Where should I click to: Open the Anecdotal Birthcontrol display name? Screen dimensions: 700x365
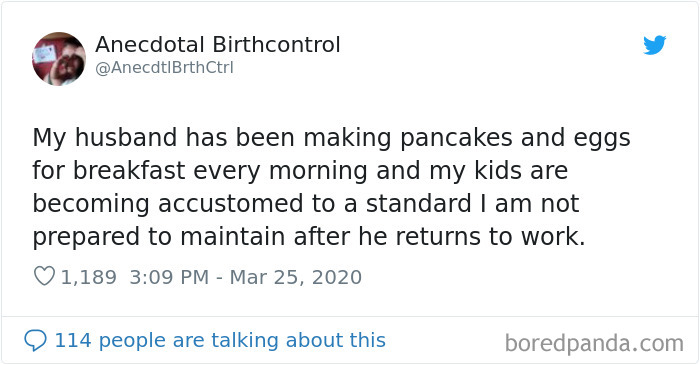217,45
